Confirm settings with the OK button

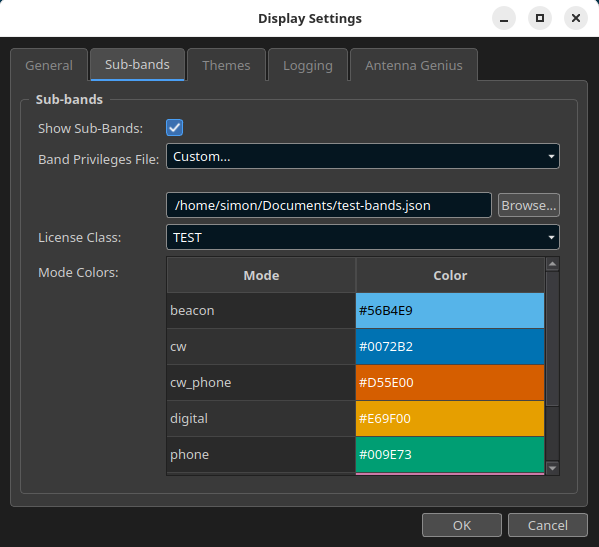(462, 525)
